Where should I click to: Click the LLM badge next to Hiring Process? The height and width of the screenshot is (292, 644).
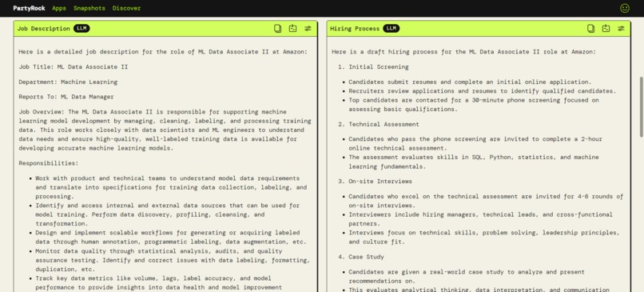391,28
